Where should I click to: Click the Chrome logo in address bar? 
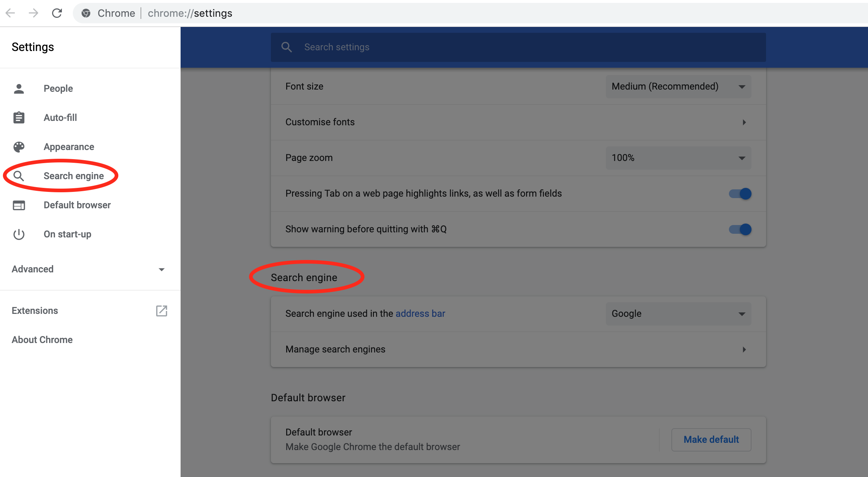pos(86,13)
